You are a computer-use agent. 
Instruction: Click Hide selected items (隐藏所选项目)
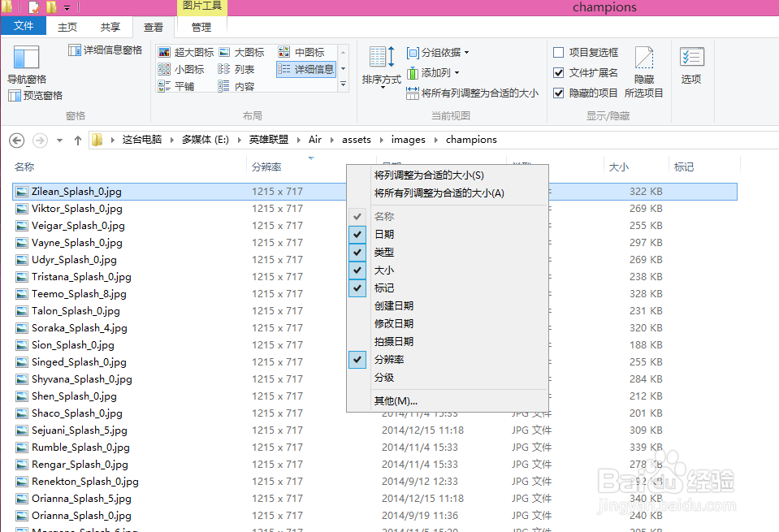click(644, 71)
